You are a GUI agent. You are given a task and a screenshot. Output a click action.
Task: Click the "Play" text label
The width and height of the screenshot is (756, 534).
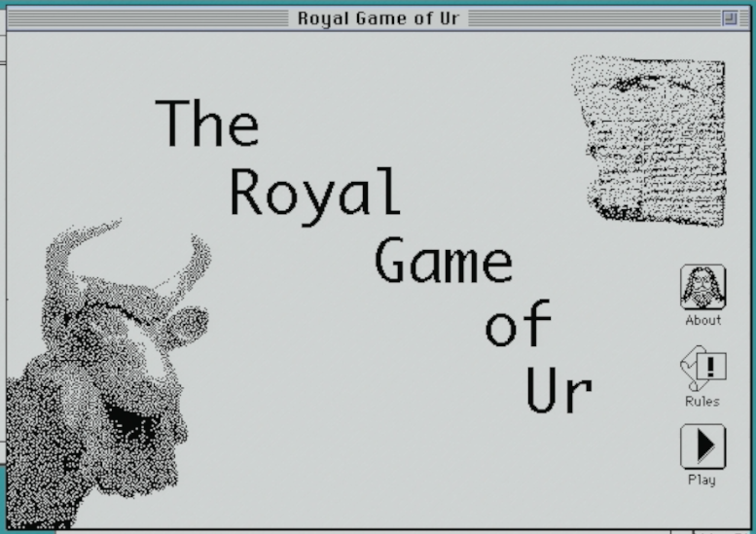702,480
